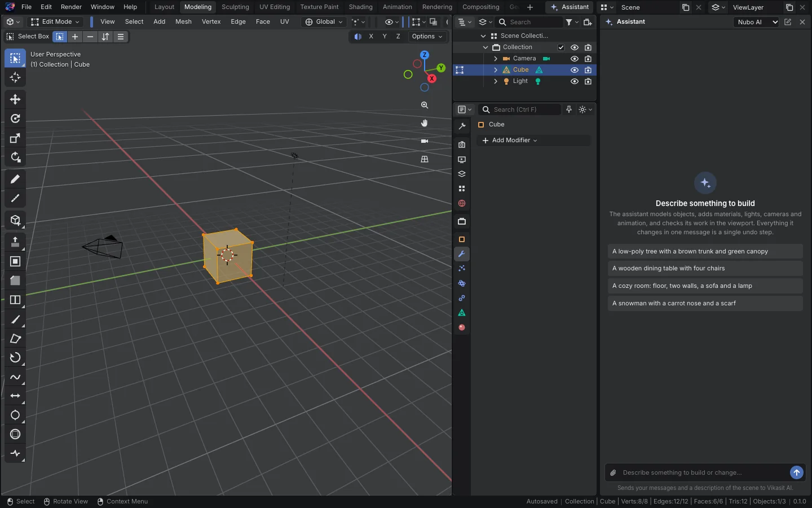The width and height of the screenshot is (812, 508).
Task: Select the Knife tool
Action: click(x=15, y=319)
